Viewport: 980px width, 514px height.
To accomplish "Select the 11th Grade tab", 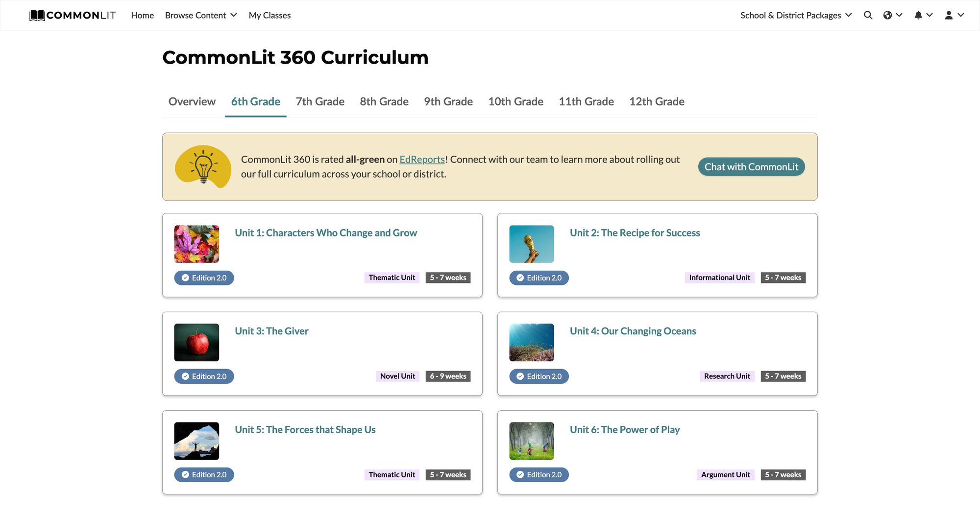I will pos(586,101).
